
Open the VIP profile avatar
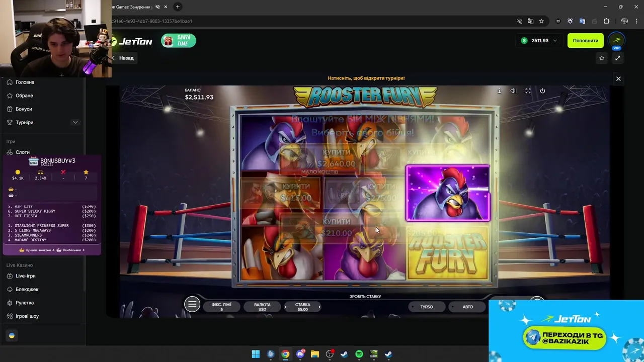click(x=616, y=40)
